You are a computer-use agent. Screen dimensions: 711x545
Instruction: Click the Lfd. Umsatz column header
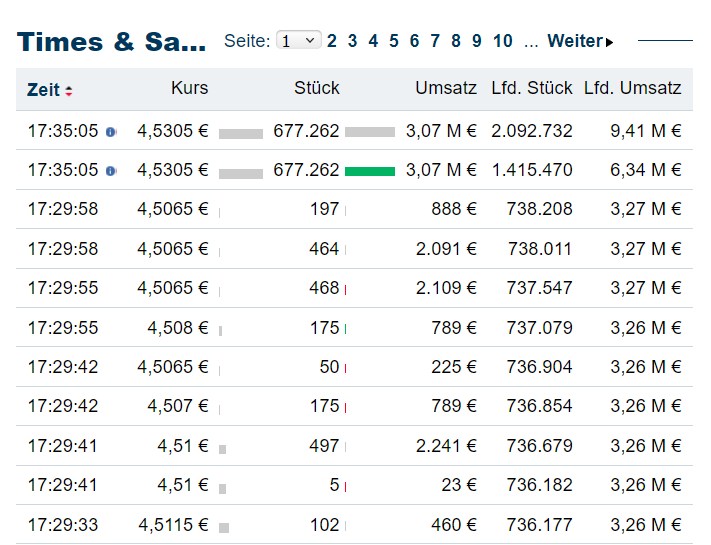633,88
